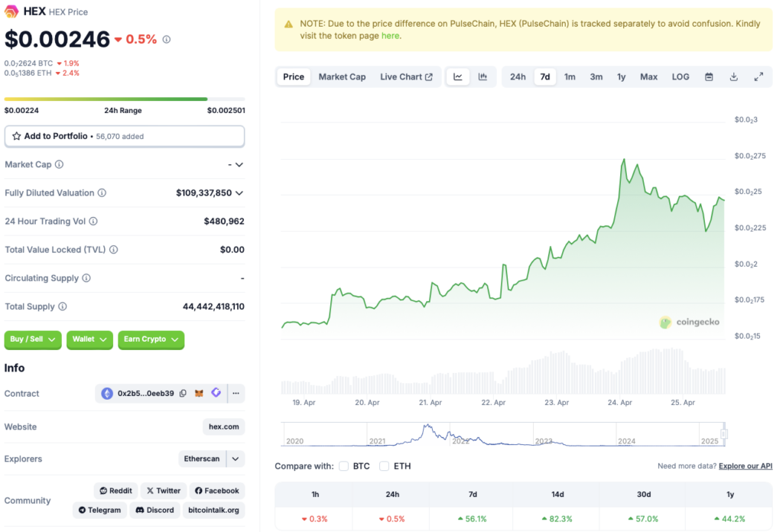Show Total Value Locked info icon
783x532 pixels.
click(x=114, y=249)
